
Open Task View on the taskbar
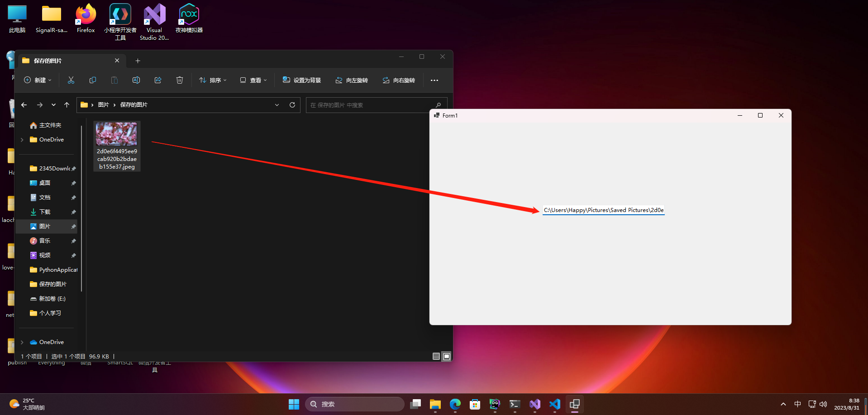415,404
